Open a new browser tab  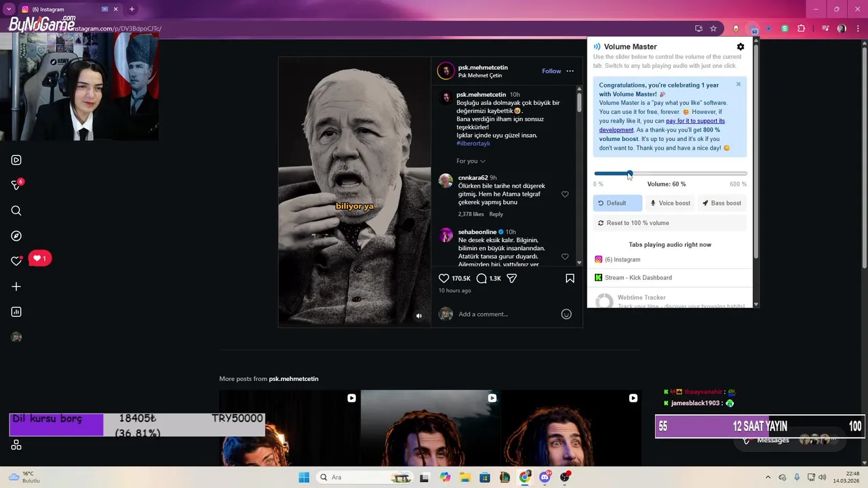(132, 9)
